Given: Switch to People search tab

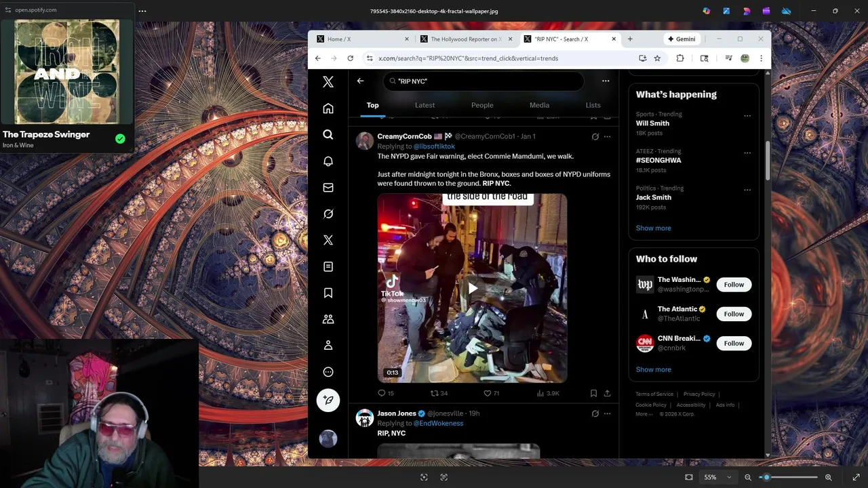Looking at the screenshot, I should coord(482,105).
